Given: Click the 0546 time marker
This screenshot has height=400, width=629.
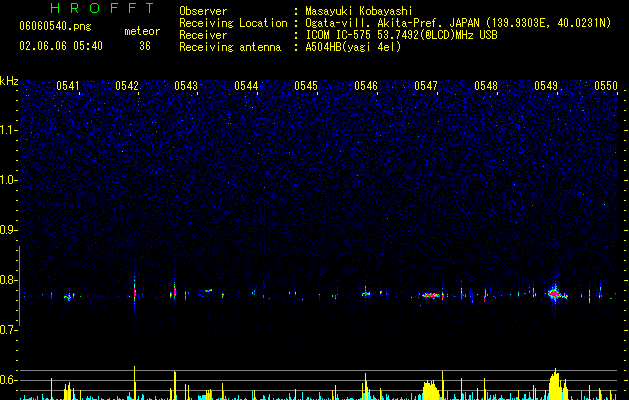Looking at the screenshot, I should [x=366, y=86].
